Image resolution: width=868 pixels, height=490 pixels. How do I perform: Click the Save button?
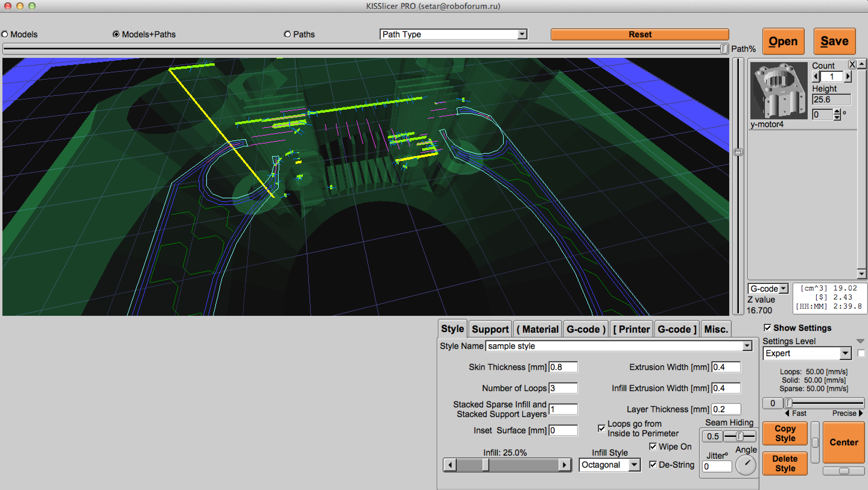point(834,41)
